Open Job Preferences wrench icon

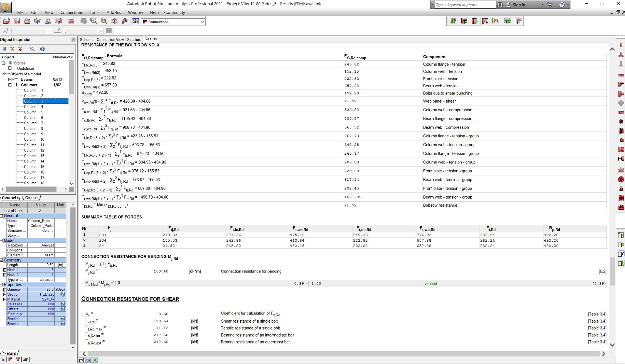pyautogui.click(x=124, y=21)
